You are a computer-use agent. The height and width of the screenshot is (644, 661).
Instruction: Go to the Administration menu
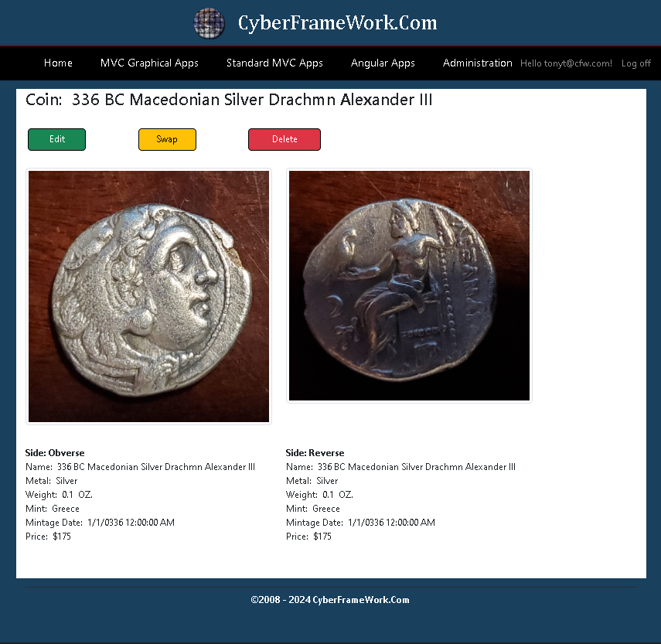pyautogui.click(x=477, y=63)
